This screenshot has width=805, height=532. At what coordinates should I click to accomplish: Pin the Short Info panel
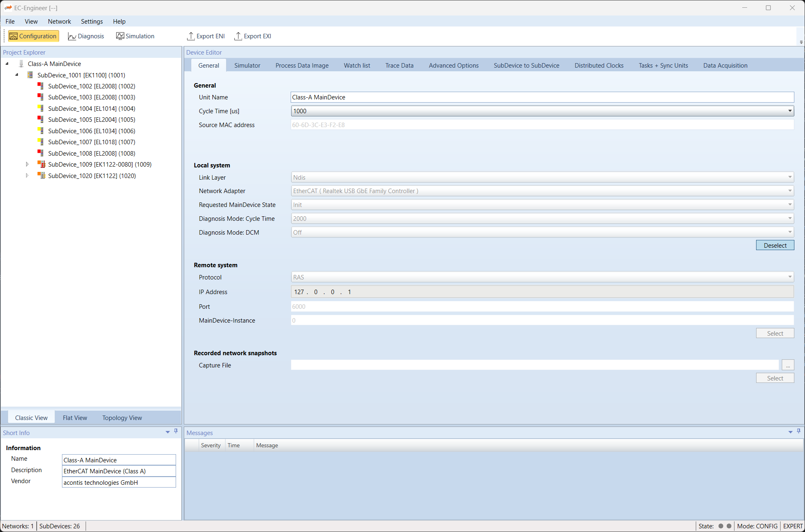click(176, 431)
